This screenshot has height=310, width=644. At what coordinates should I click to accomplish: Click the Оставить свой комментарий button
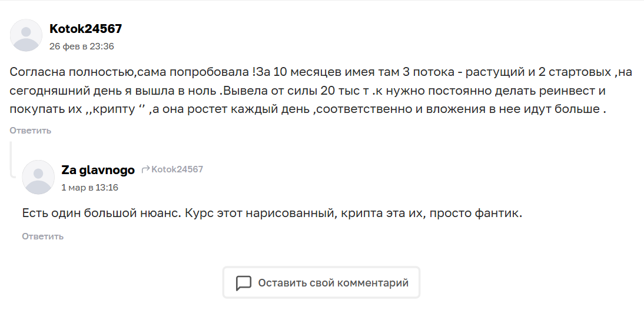[321, 283]
